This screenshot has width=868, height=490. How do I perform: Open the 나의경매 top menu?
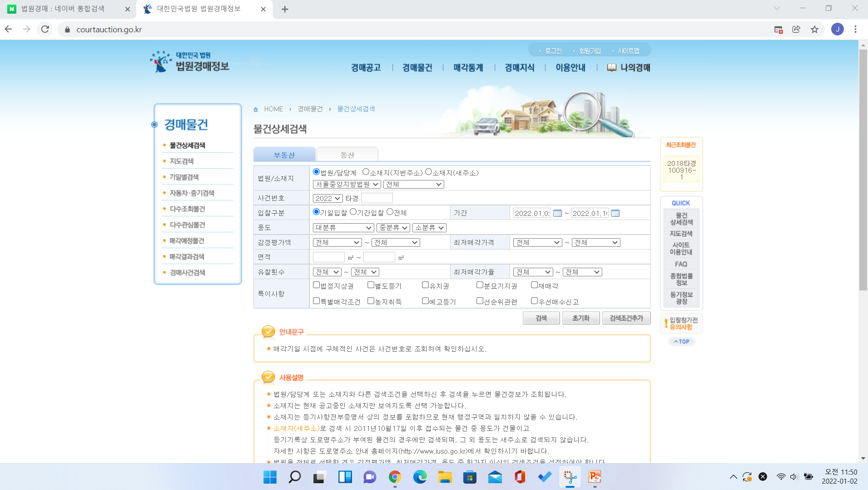coord(629,68)
